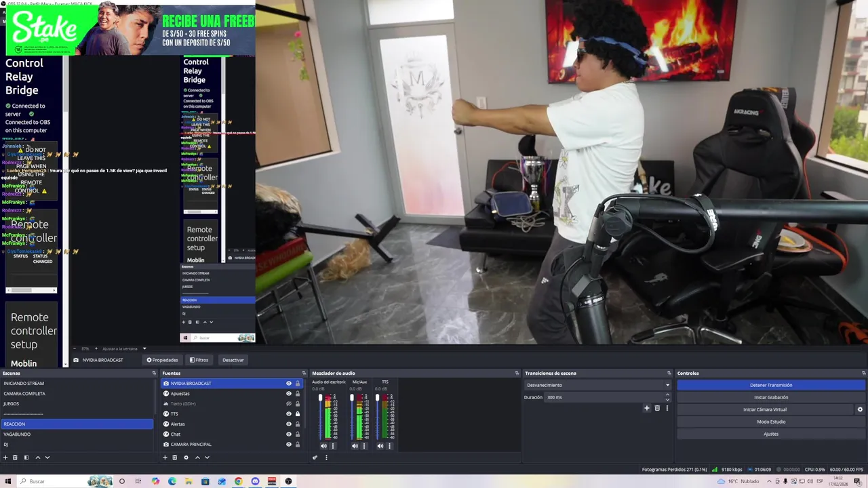Switch to the INICIANDO STREAM scene
The height and width of the screenshot is (488, 868).
pyautogui.click(x=77, y=384)
